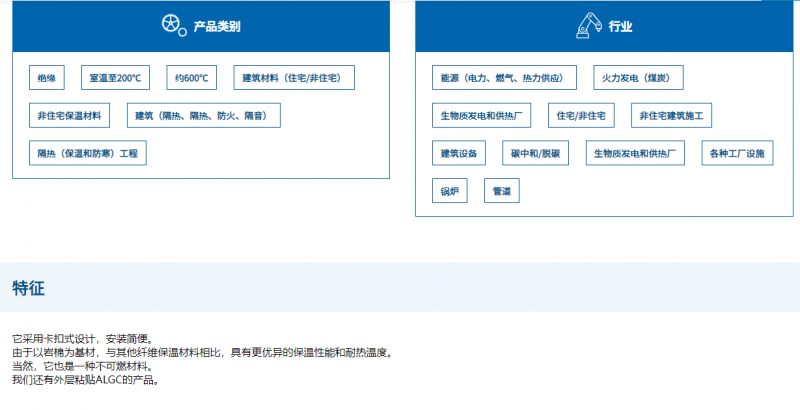Screen dimensions: 800x410
Task: Open the 非住宅保温材料 tag
Action: point(69,116)
